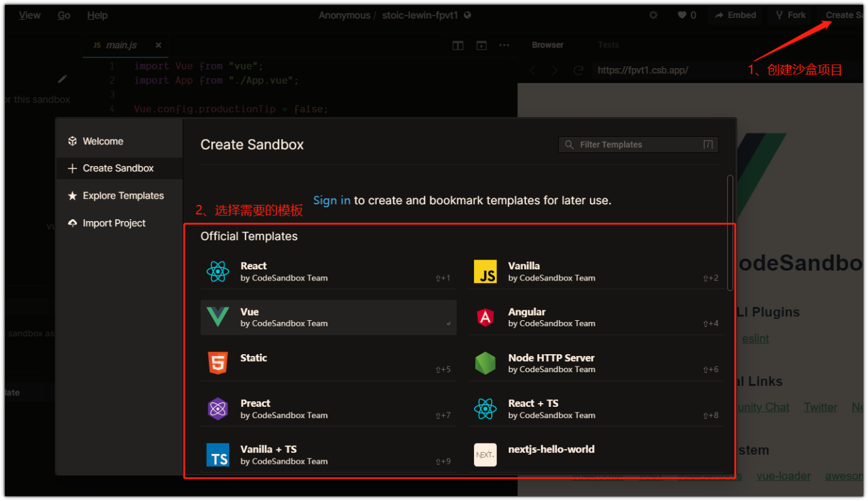Refresh the browser preview

578,70
